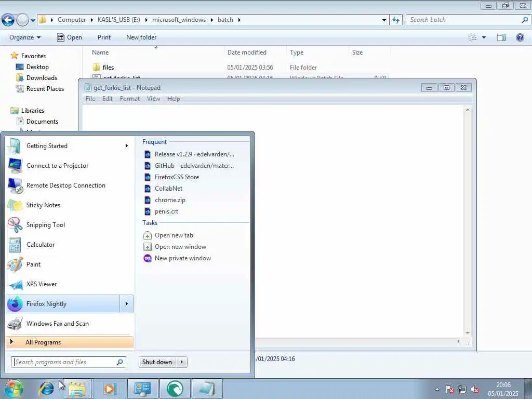Viewport: 532px width, 399px height.
Task: Open Windows Explorer taskbar icon
Action: pyautogui.click(x=77, y=389)
